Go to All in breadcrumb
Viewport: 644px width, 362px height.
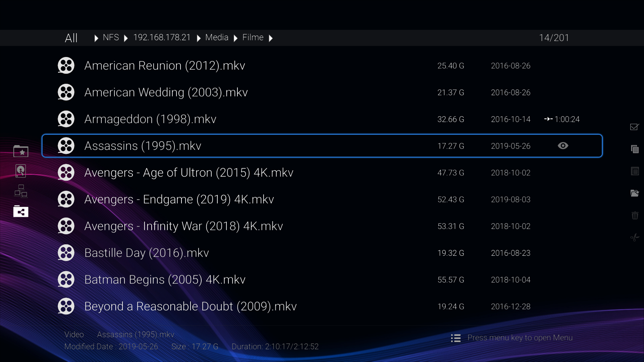click(x=71, y=38)
